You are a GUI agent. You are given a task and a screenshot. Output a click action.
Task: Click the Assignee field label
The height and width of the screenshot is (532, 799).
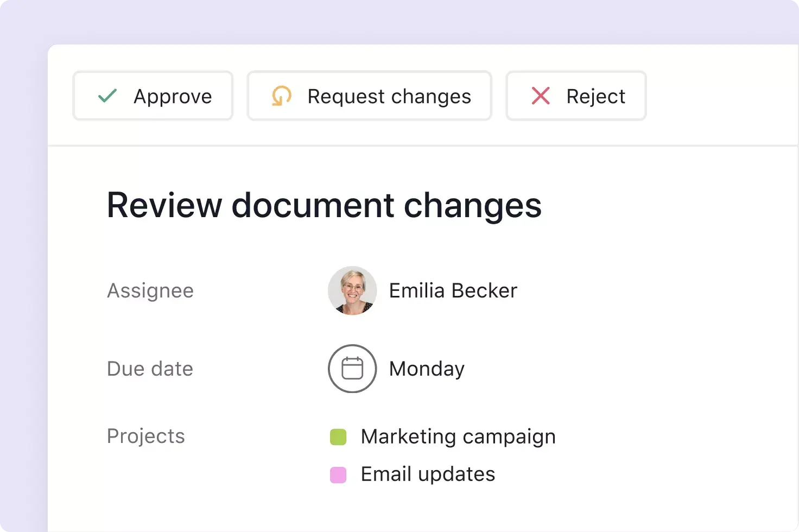tap(150, 290)
